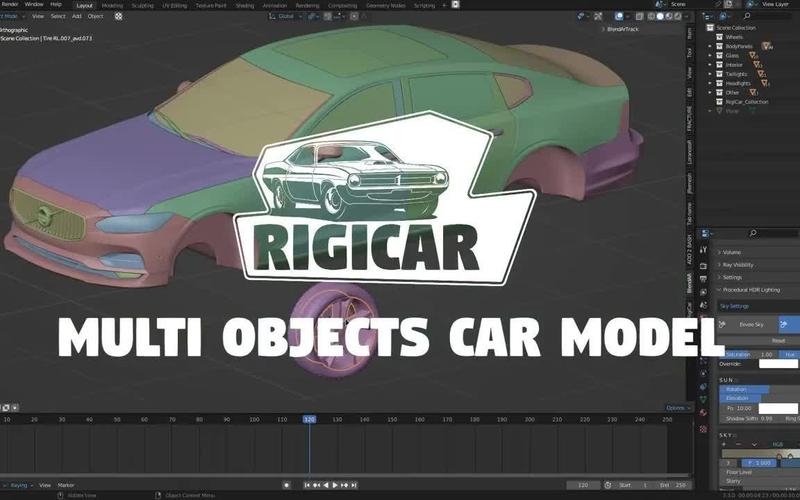Open the Help menu

coord(56,4)
